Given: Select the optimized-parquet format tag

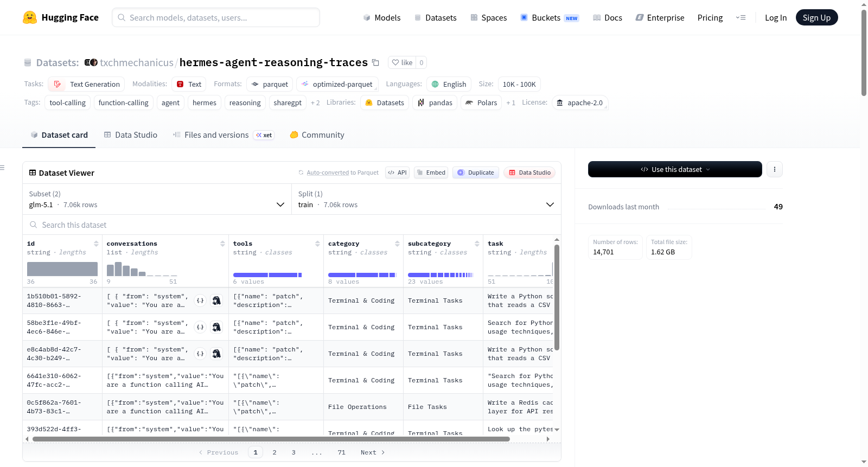Looking at the screenshot, I should (337, 84).
